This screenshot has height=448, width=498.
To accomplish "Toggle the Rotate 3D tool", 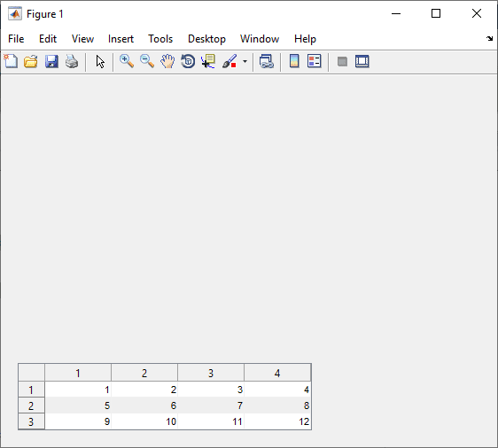I will (x=188, y=61).
